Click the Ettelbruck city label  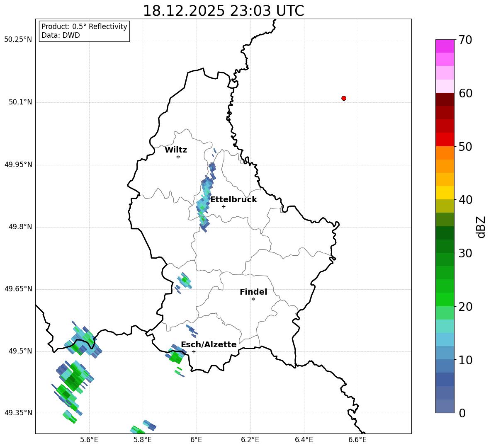click(233, 200)
